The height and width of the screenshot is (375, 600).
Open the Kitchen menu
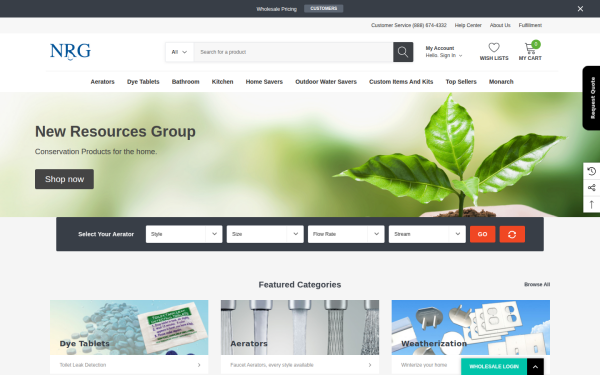(x=222, y=82)
